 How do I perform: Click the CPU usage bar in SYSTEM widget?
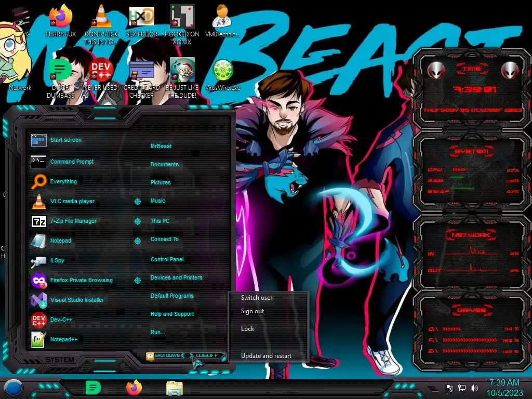tap(459, 170)
